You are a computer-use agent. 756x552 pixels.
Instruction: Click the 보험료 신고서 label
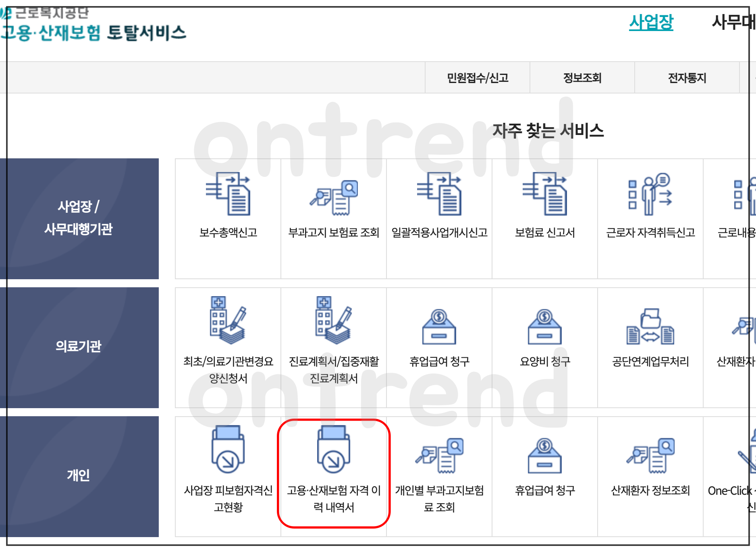tap(545, 232)
